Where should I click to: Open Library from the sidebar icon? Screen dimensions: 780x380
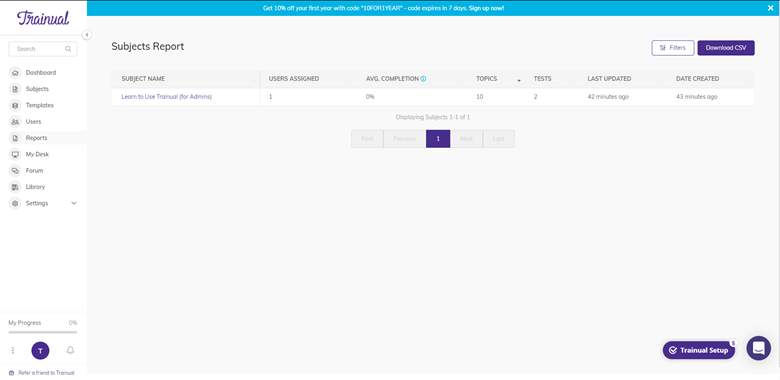15,187
